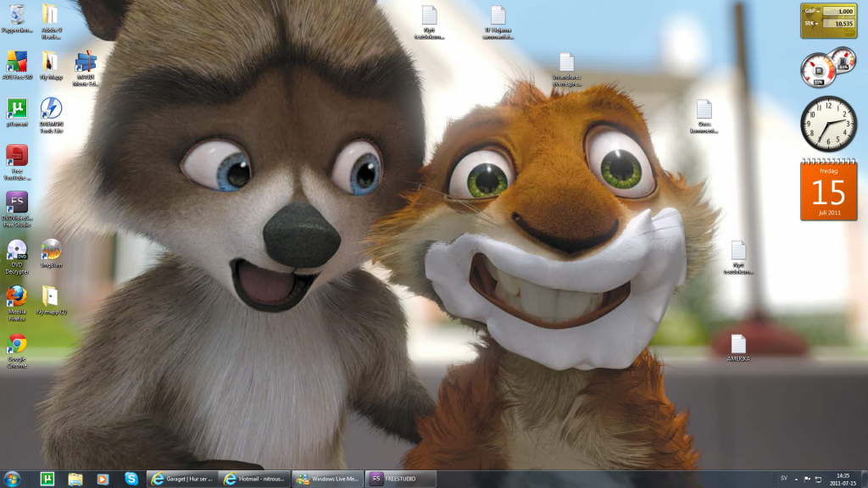Launch DAEMON Tools Lite shortcut
The height and width of the screenshot is (488, 868).
click(x=51, y=108)
